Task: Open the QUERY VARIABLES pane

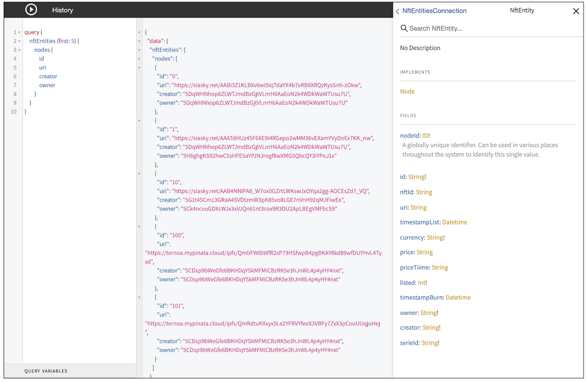Action: pos(46,371)
